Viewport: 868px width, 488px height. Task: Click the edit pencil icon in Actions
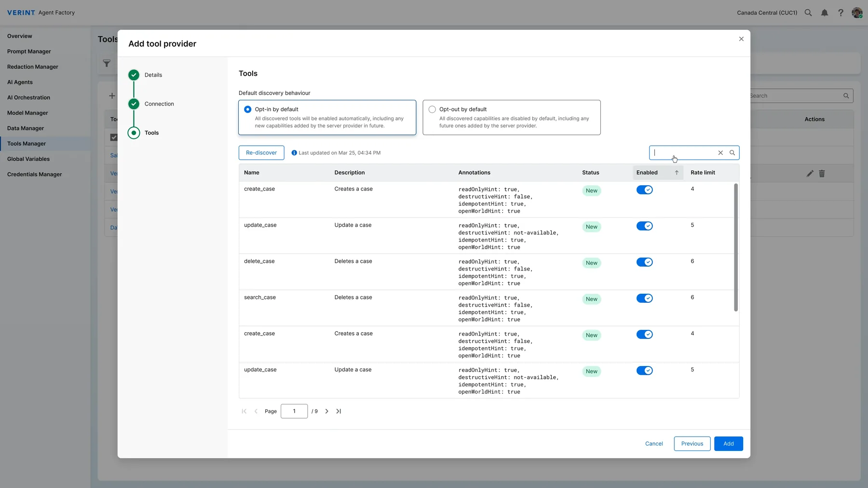pyautogui.click(x=810, y=174)
